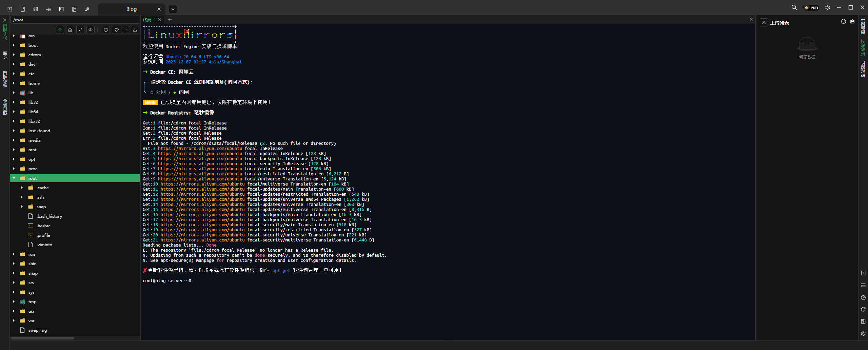This screenshot has height=350, width=868.
Task: Toggle hidden files with the eye icon
Action: click(91, 30)
